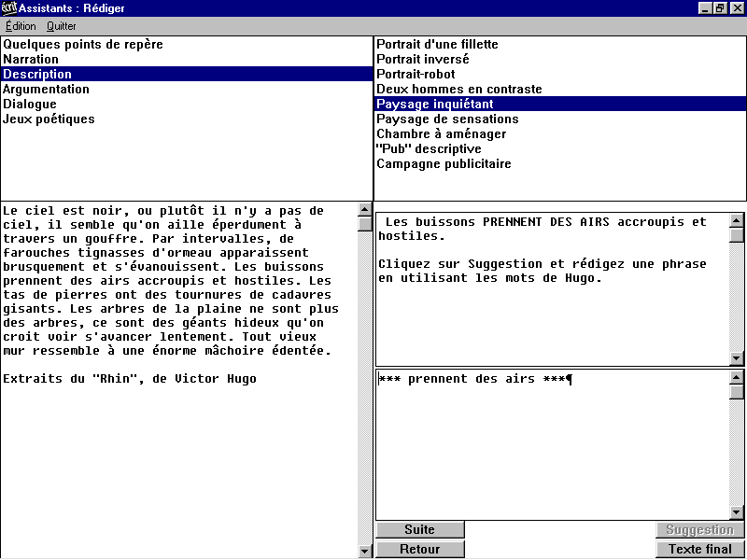
Task: Restore the window with title bar button
Action: tap(720, 8)
